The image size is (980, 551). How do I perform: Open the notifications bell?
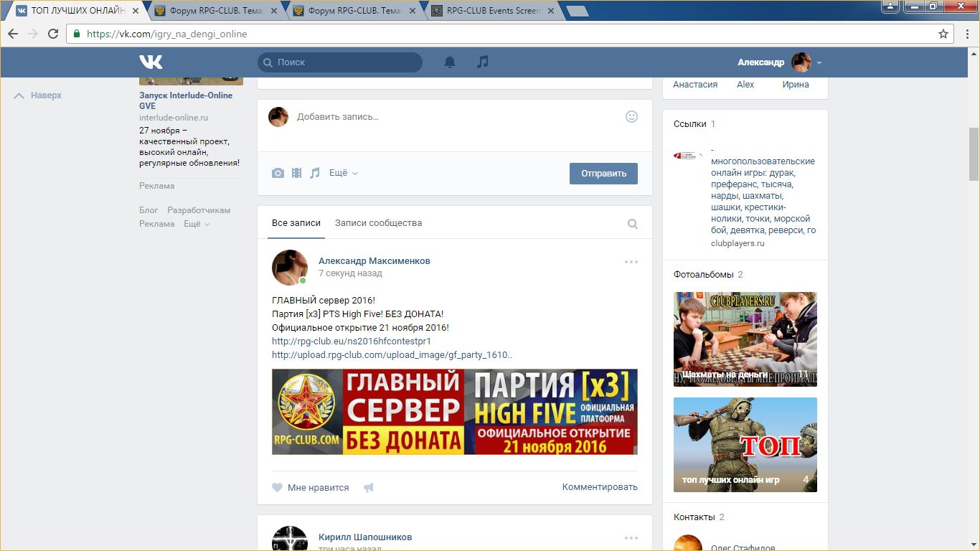(450, 62)
